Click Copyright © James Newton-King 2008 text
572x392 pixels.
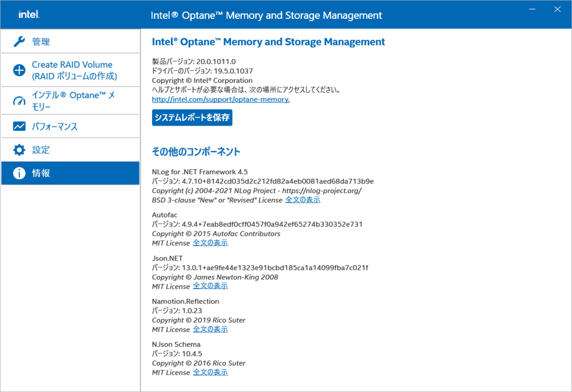tap(215, 277)
